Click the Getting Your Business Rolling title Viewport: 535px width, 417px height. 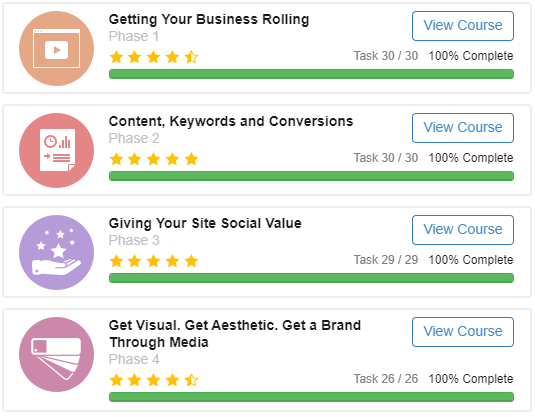pos(209,19)
